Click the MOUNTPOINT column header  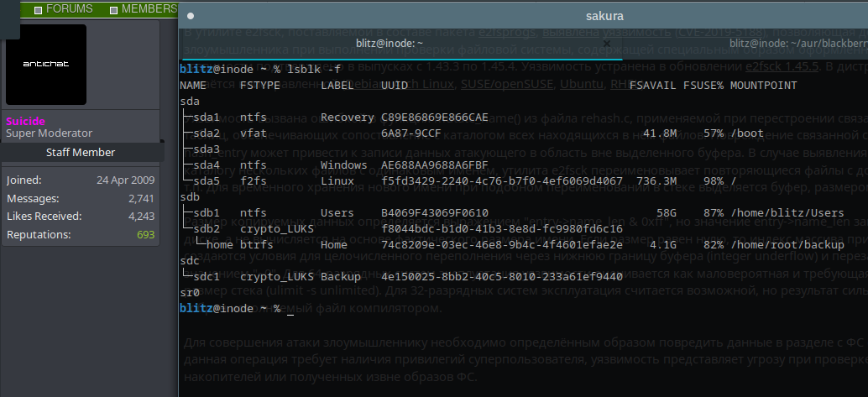tap(763, 86)
